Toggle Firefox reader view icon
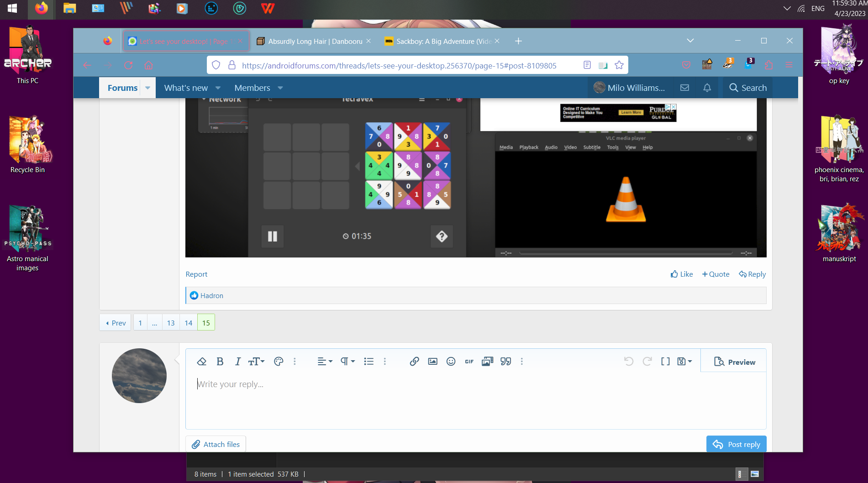The width and height of the screenshot is (868, 483). pos(587,65)
